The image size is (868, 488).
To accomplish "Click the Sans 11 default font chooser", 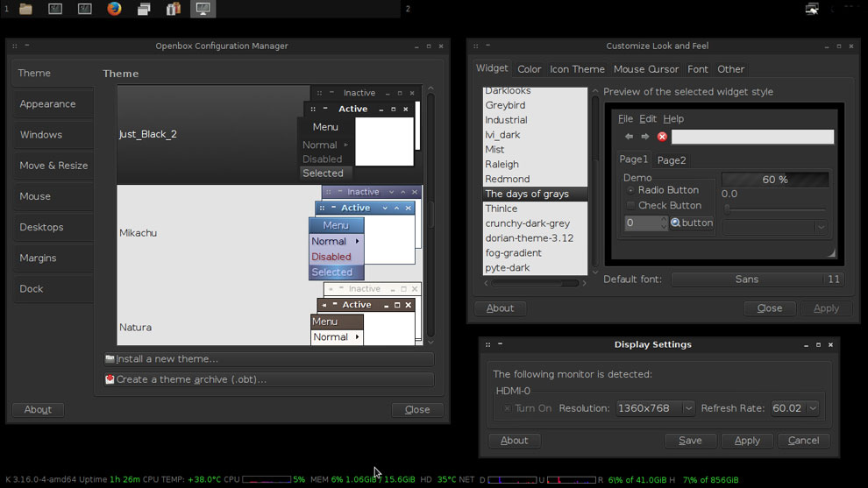I will tap(758, 279).
